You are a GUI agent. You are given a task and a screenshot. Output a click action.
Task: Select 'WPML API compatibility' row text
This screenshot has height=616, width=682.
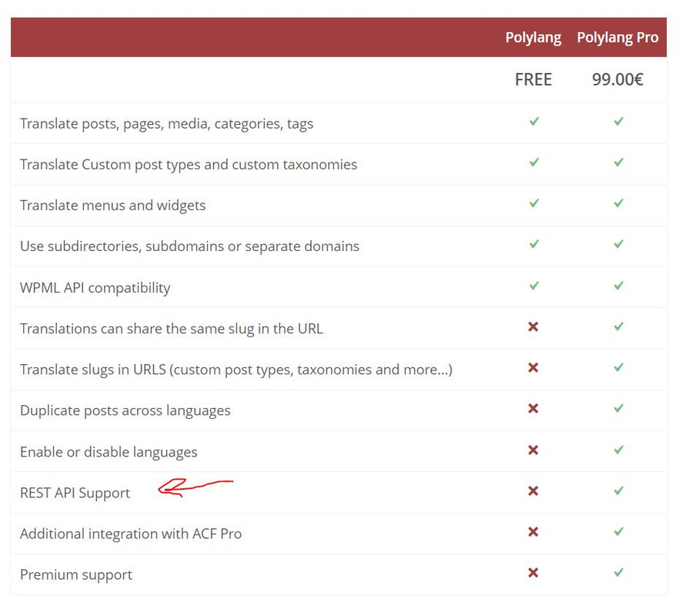point(95,288)
